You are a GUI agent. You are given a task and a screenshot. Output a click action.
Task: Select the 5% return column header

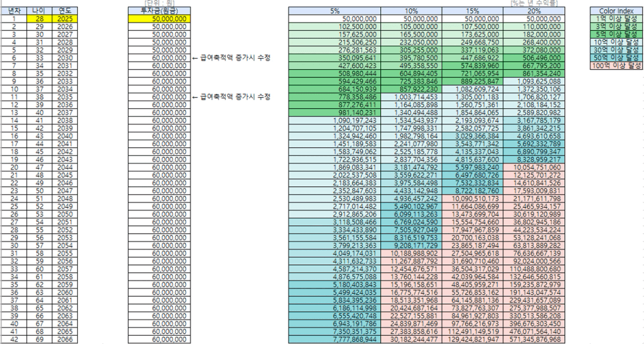tap(334, 11)
